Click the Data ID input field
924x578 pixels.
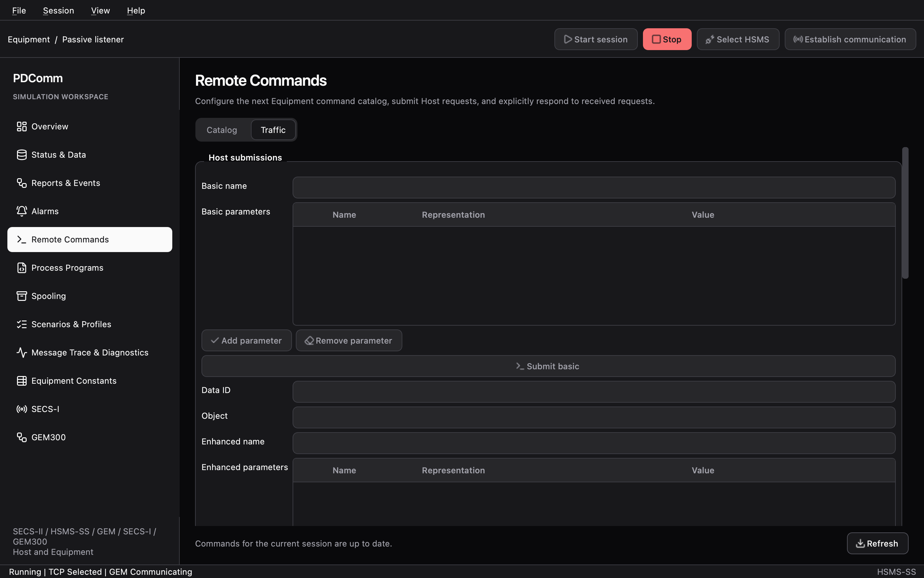594,392
